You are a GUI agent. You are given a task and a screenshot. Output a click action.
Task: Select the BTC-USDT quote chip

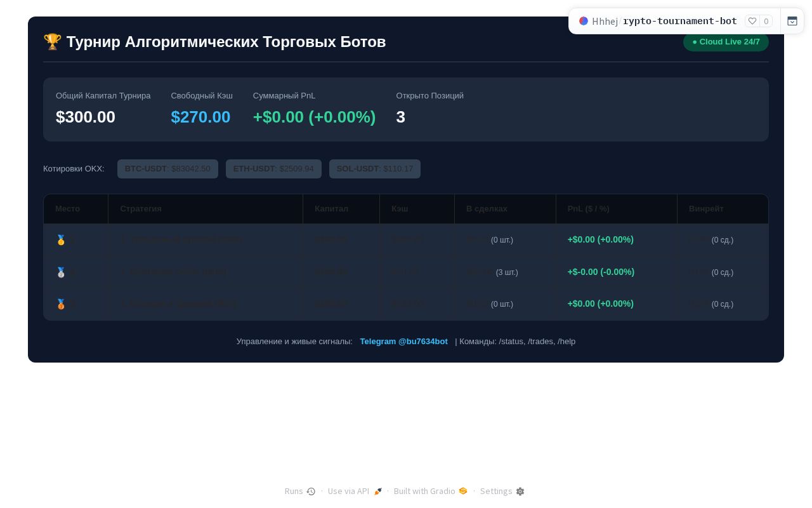[x=167, y=169]
